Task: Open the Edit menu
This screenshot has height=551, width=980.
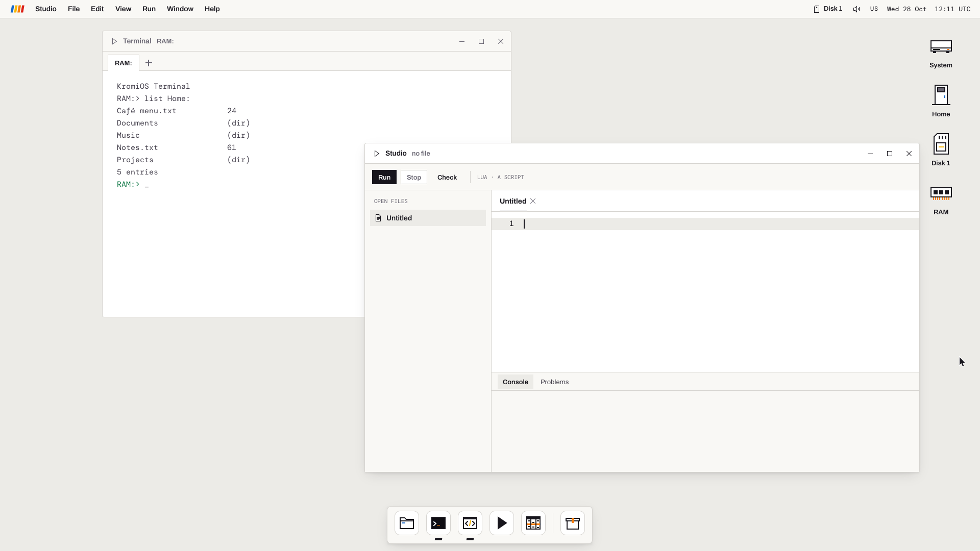Action: (x=97, y=9)
